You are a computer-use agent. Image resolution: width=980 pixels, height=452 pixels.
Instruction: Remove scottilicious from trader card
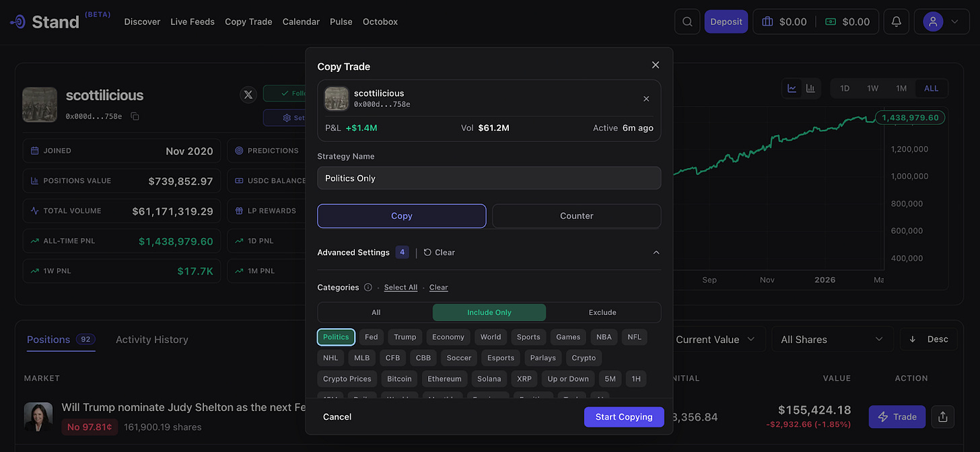click(646, 99)
